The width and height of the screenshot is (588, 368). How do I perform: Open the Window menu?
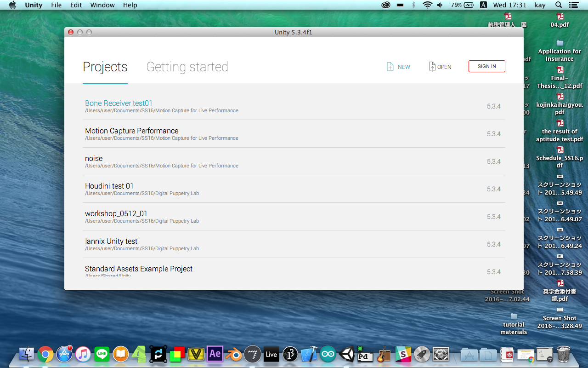click(x=102, y=5)
